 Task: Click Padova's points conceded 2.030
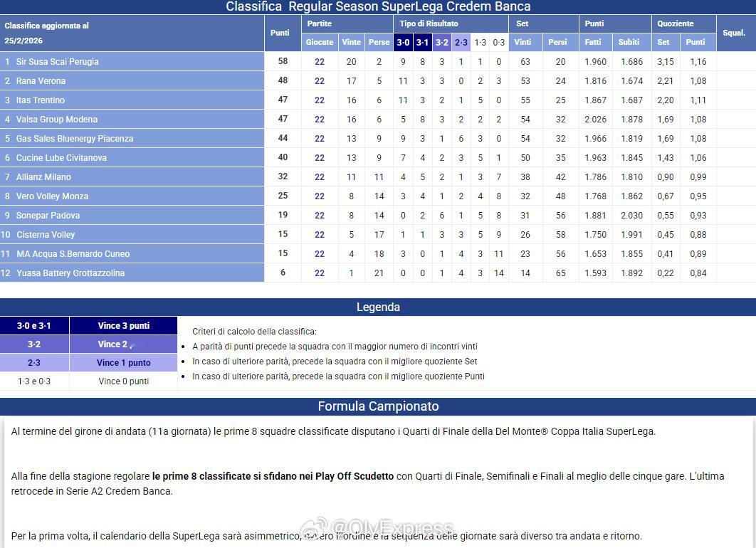tap(631, 216)
